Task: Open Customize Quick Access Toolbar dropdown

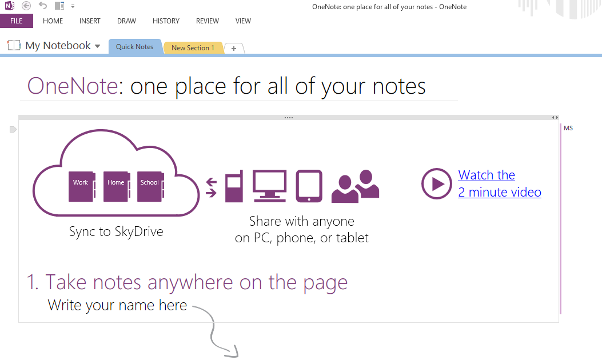Action: tap(73, 6)
